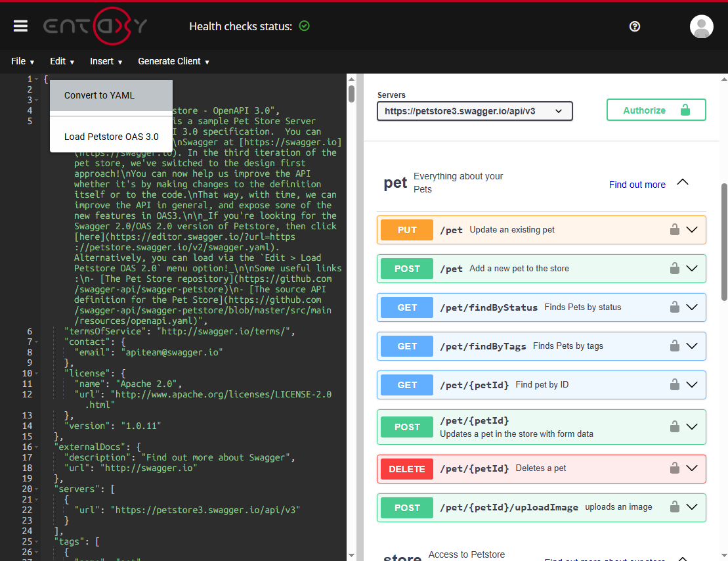Open the Find out more link
728x561 pixels.
pos(637,185)
